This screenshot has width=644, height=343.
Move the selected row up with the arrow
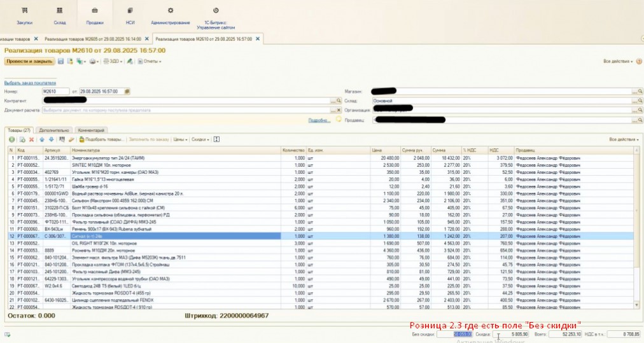42,139
